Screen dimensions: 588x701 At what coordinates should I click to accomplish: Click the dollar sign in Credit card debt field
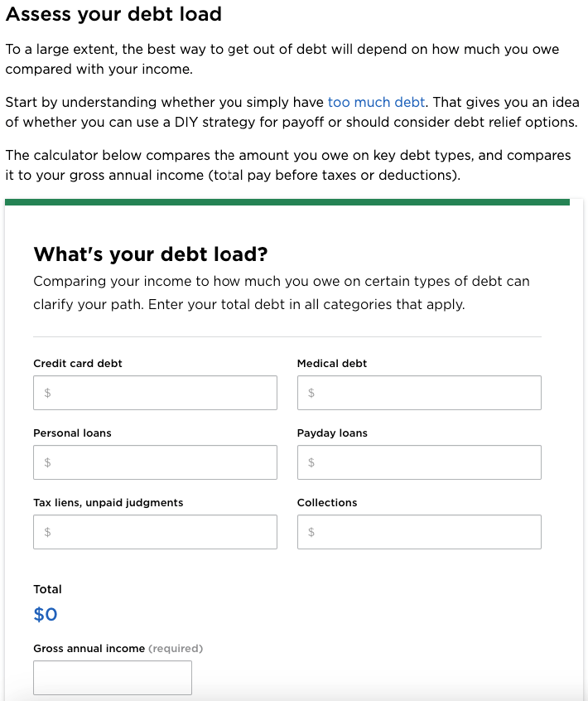pyautogui.click(x=47, y=394)
